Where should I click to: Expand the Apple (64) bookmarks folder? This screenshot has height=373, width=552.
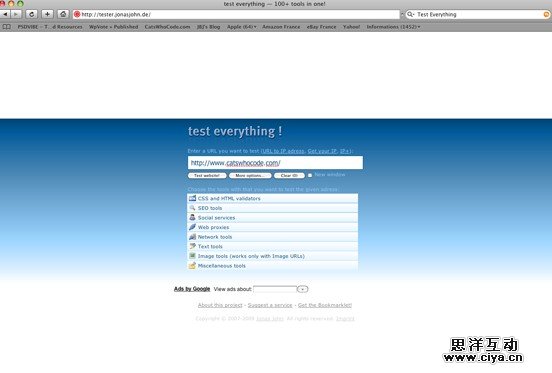242,27
